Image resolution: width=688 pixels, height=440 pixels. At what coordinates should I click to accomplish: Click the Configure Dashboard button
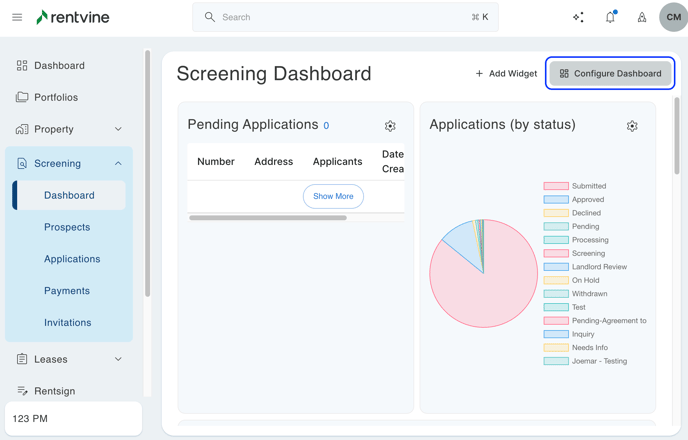coord(610,73)
